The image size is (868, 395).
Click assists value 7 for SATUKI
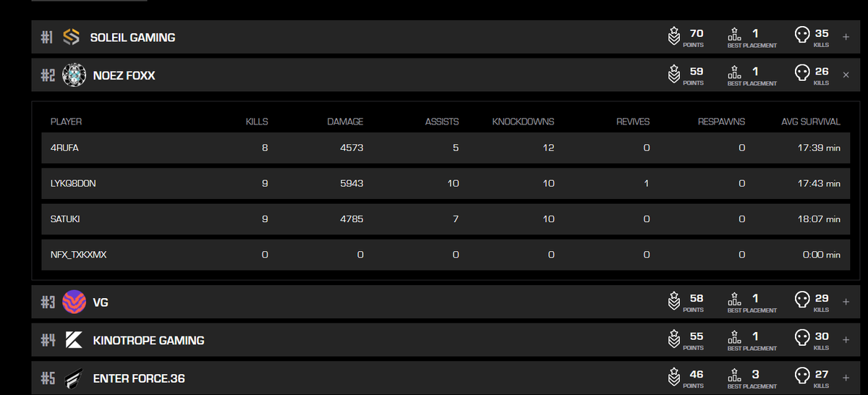[x=455, y=218]
